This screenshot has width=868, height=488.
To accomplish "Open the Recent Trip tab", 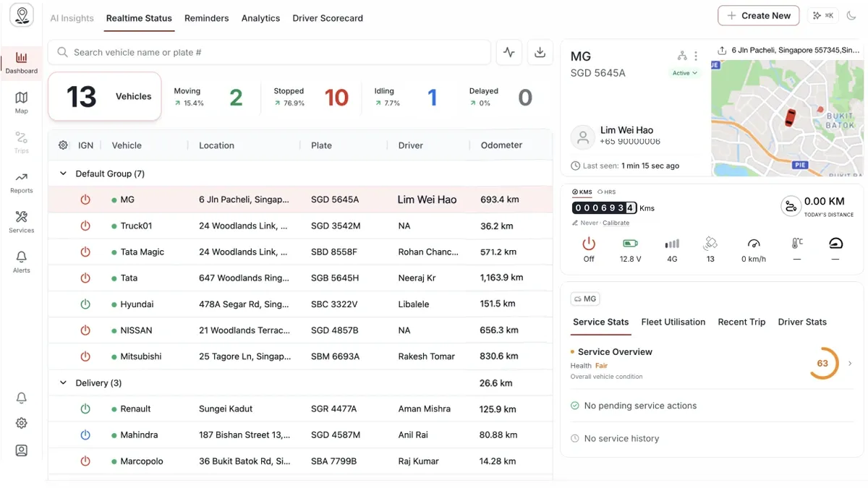I will (x=741, y=322).
